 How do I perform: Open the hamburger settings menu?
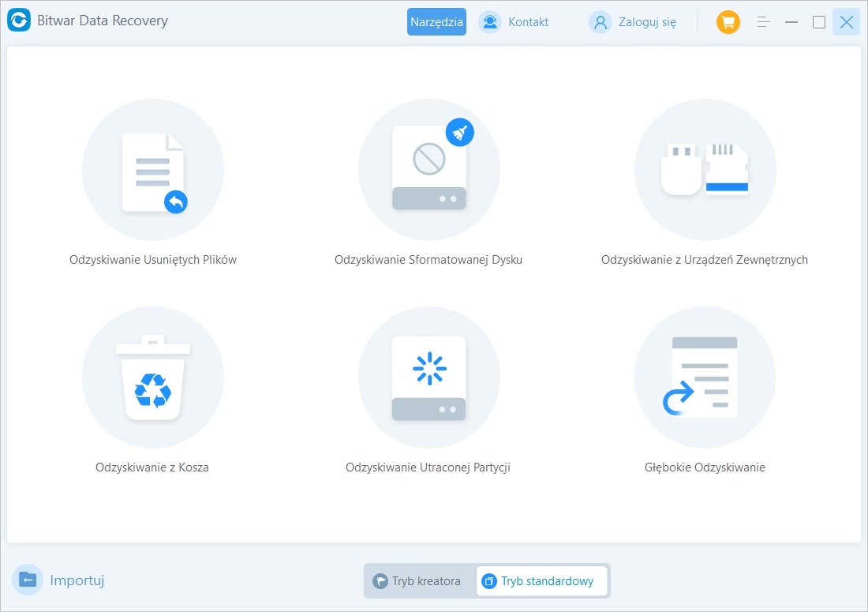(x=763, y=22)
